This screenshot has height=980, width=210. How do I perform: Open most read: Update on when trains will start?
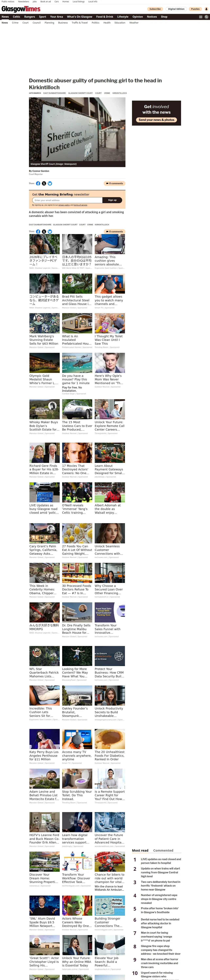click(x=160, y=872)
